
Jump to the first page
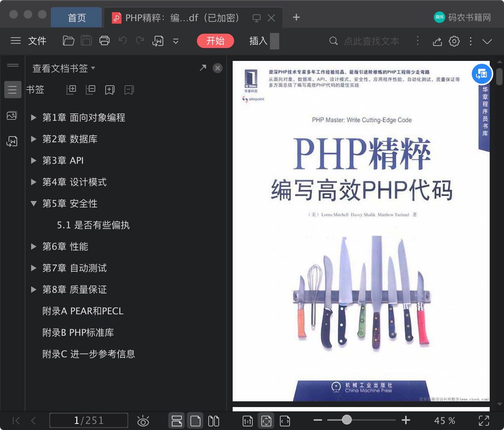(x=16, y=421)
